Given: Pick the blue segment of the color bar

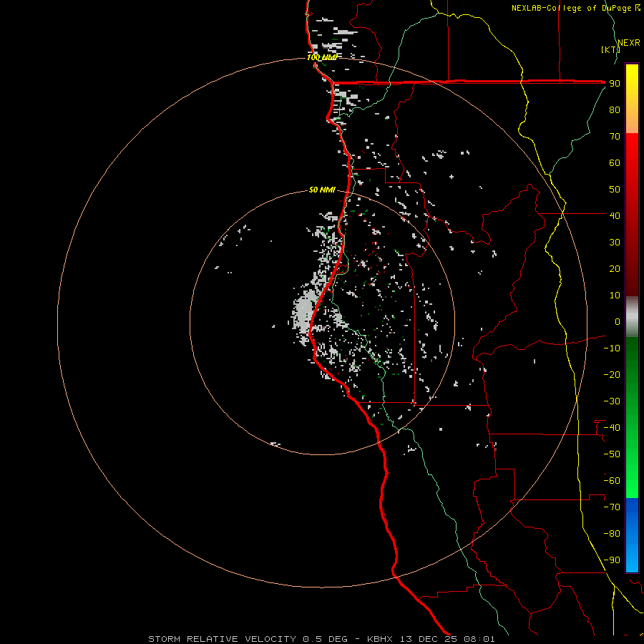Looking at the screenshot, I should coord(632,535).
